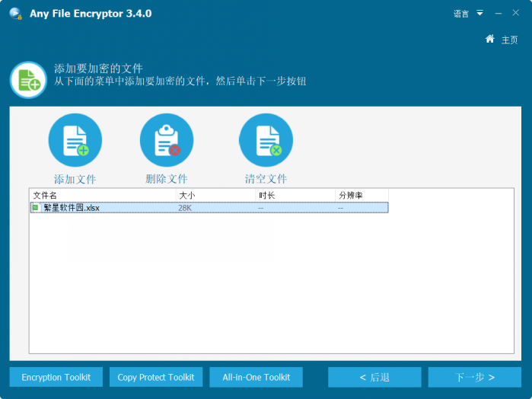532x399 pixels.
Task: Select the file 繁星软件园.xlsx
Action: point(209,207)
